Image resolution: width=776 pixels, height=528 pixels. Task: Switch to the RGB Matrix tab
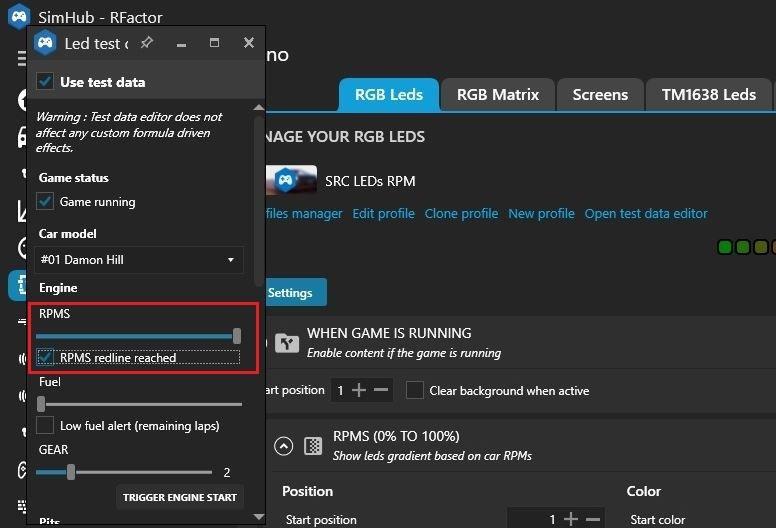point(498,95)
